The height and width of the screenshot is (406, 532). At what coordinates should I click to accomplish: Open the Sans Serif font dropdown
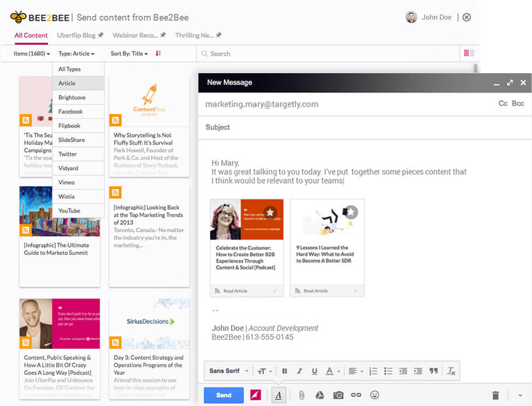(229, 371)
